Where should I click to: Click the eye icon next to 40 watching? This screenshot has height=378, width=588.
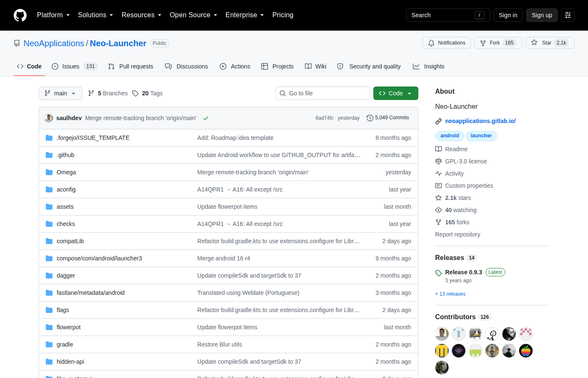438,210
